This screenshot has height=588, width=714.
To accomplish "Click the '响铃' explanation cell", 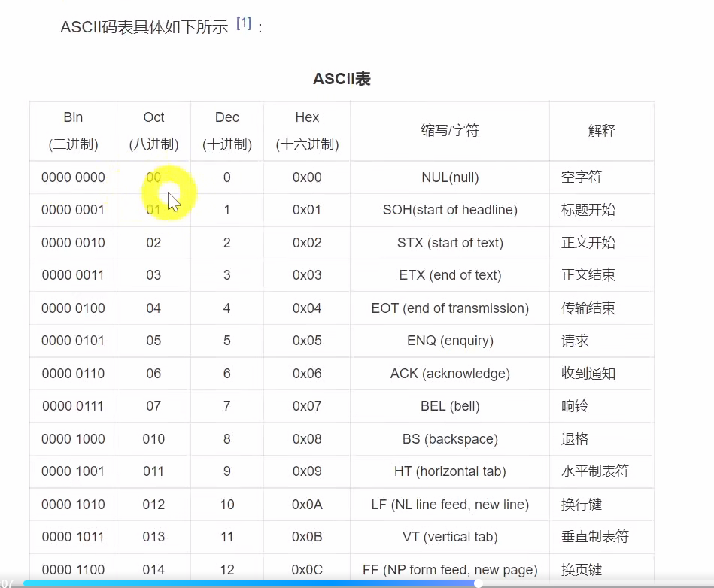I will click(602, 406).
